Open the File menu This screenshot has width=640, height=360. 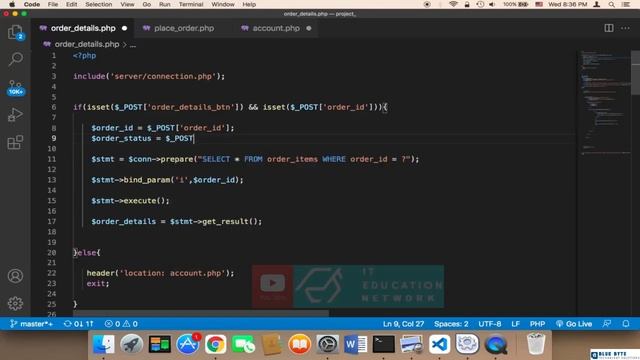coord(53,4)
